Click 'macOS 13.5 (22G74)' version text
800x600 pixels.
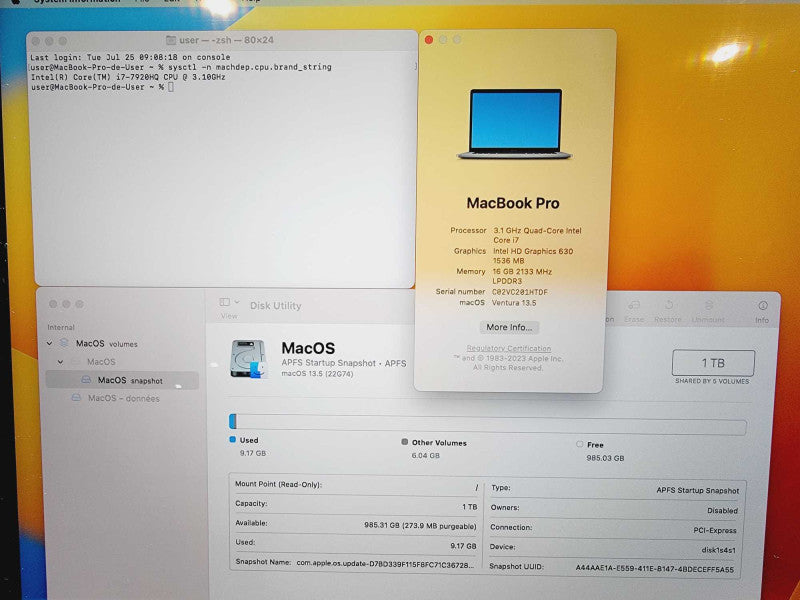click(x=317, y=373)
